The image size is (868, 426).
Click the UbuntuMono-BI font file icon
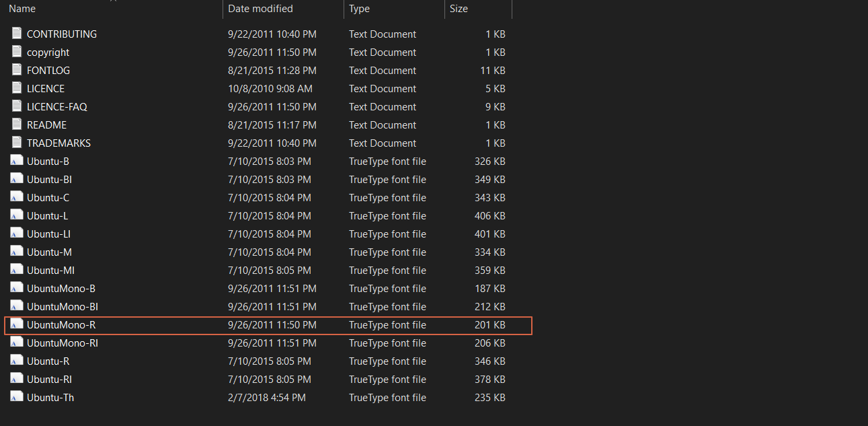coord(17,306)
